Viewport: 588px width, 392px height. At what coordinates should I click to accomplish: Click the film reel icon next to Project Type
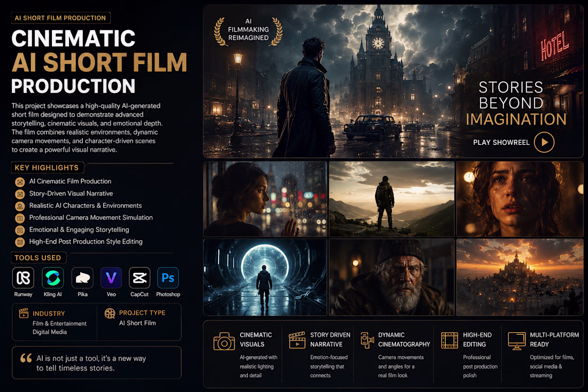click(x=110, y=313)
